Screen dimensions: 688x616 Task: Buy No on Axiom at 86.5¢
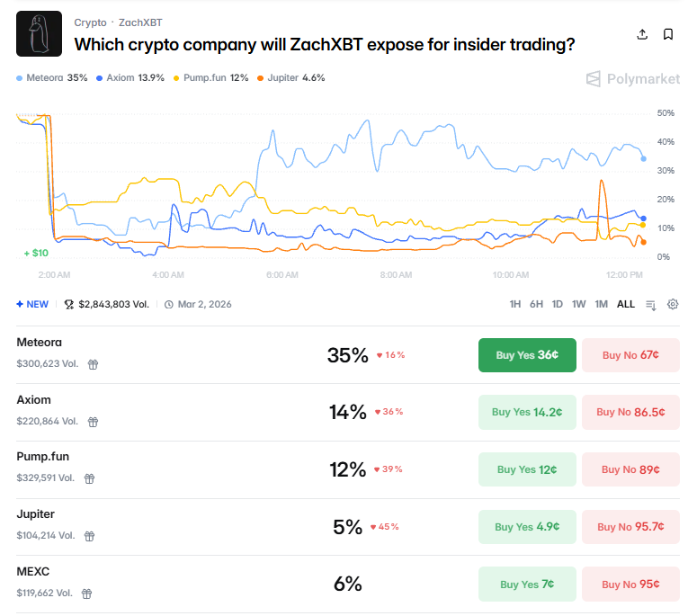coord(630,413)
